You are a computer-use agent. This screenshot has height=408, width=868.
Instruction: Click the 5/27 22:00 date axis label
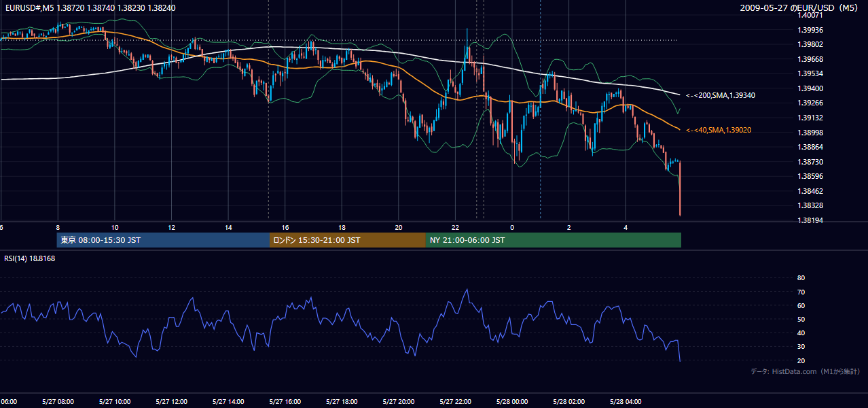pyautogui.click(x=455, y=402)
